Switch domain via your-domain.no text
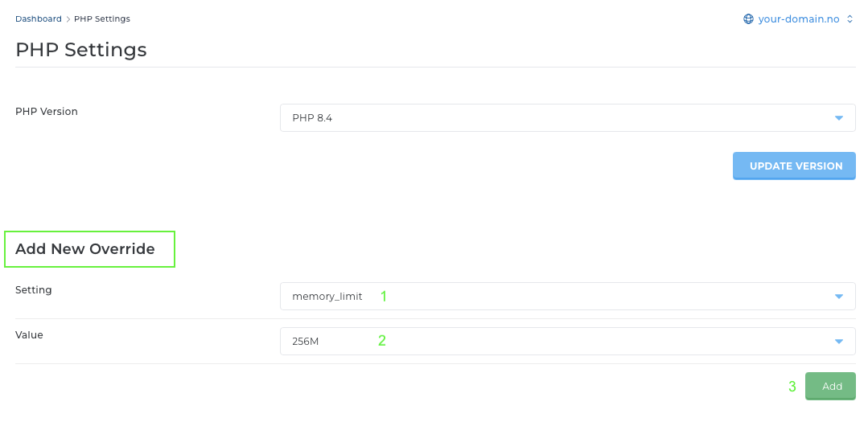Screen dimensions: 868x422 [x=799, y=19]
